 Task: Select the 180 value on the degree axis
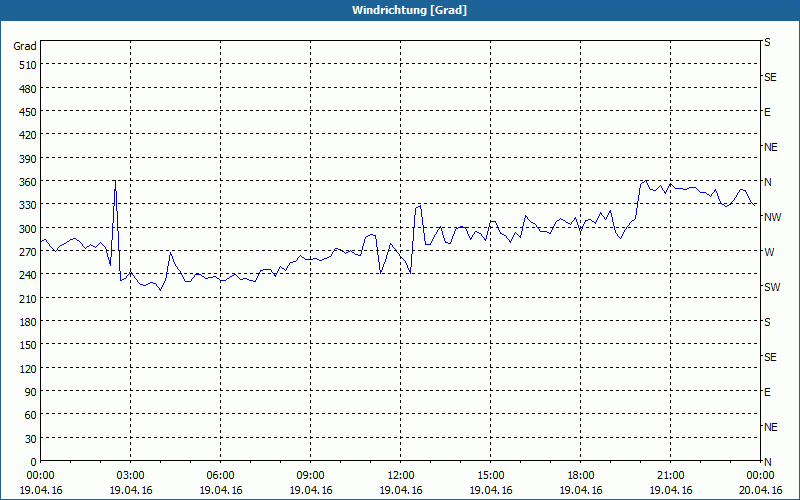point(28,322)
